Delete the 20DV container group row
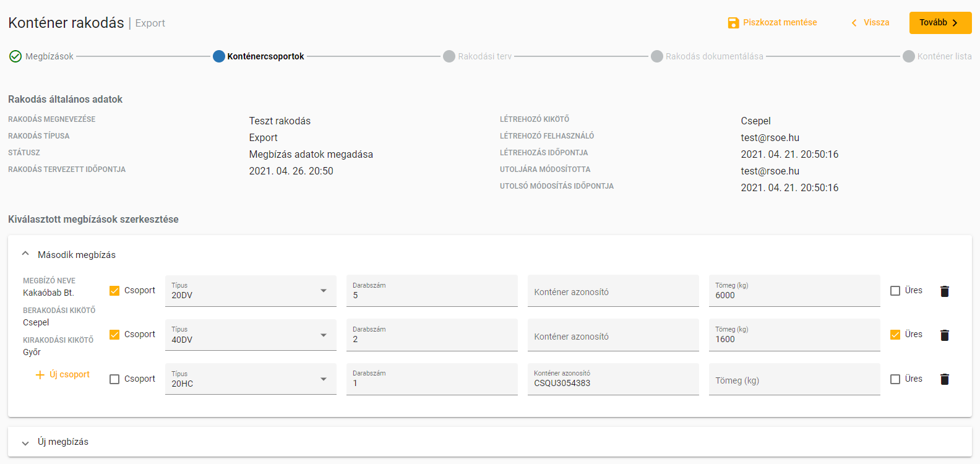980x464 pixels. [x=944, y=291]
